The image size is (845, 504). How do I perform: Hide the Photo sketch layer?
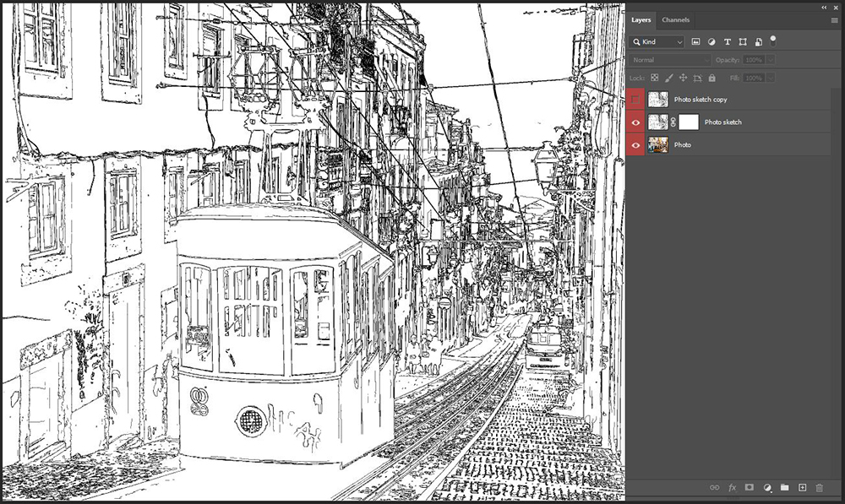point(635,122)
